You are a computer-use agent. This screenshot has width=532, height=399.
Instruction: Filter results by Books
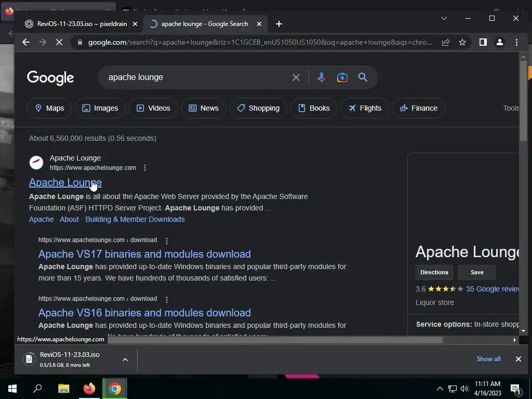coord(314,108)
